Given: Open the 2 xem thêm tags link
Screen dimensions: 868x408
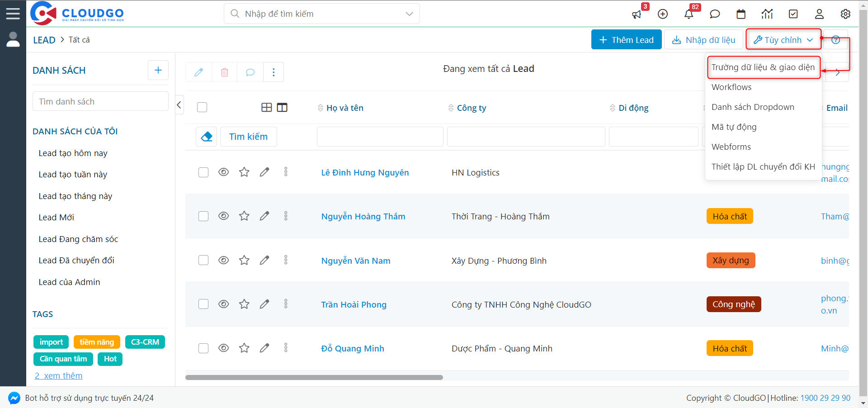Looking at the screenshot, I should pos(58,375).
